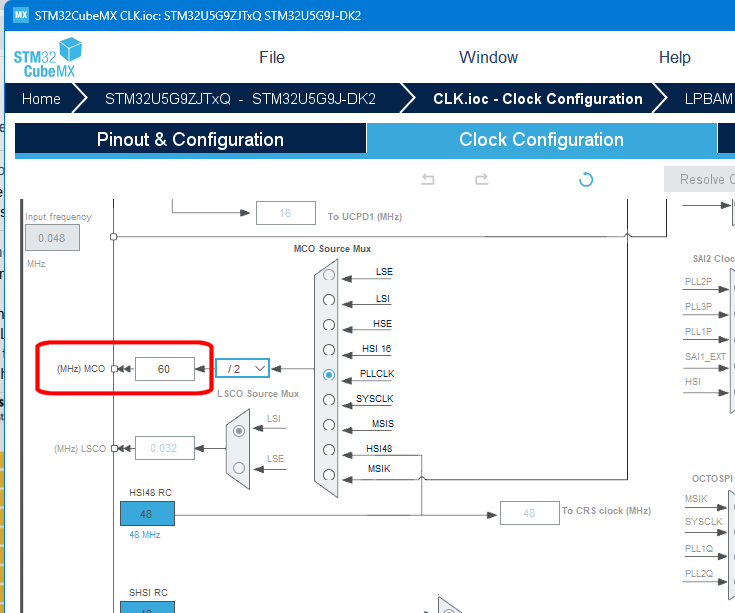The width and height of the screenshot is (735, 613).
Task: Select LSI as MCO source
Action: pos(329,300)
